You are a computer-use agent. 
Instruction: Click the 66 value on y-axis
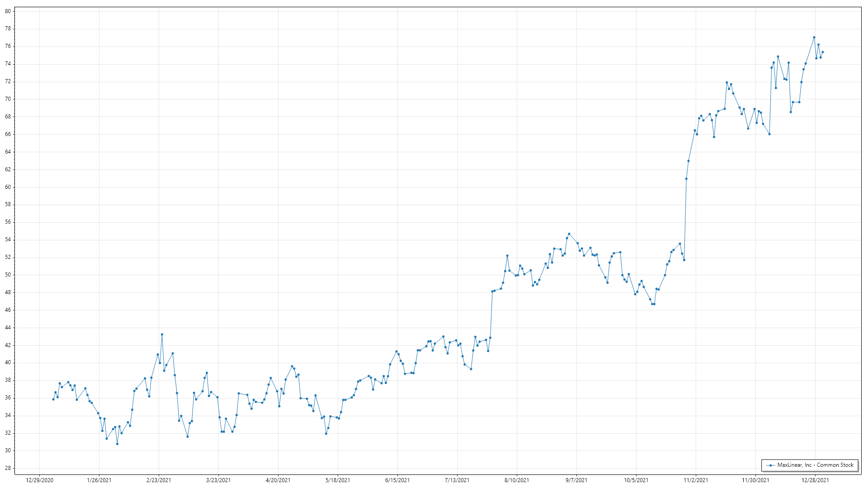(8, 134)
